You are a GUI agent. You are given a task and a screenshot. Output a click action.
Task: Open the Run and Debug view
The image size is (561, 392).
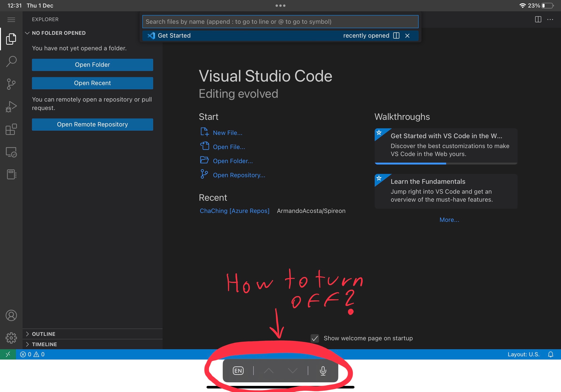click(11, 107)
